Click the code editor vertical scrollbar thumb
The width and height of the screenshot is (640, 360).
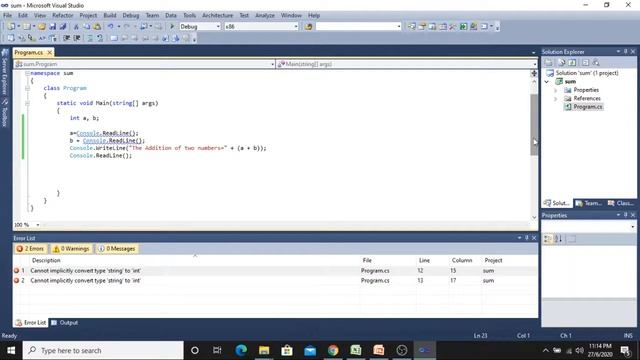click(x=534, y=124)
